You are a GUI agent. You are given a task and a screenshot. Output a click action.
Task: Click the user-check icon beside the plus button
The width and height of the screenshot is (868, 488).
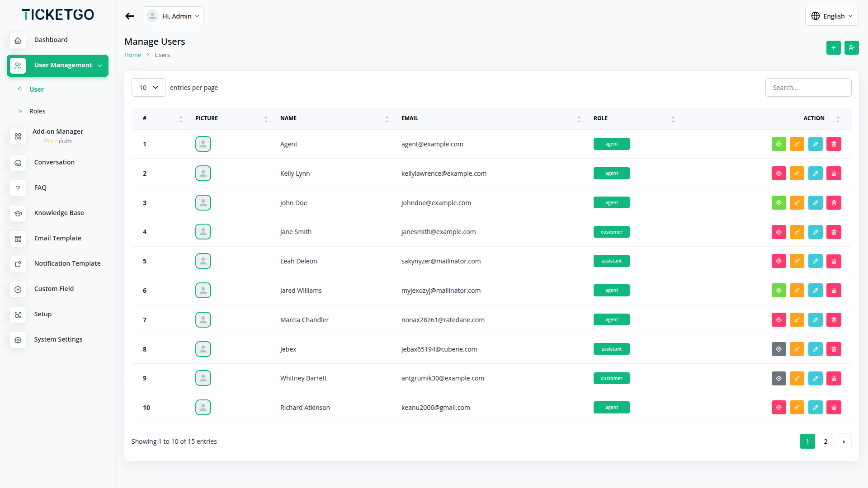851,47
